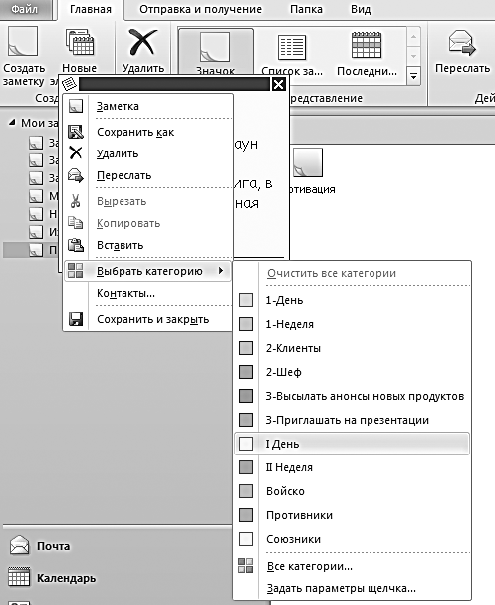Click Сохранить как icon in note menu
The width and height of the screenshot is (495, 605).
click(76, 132)
